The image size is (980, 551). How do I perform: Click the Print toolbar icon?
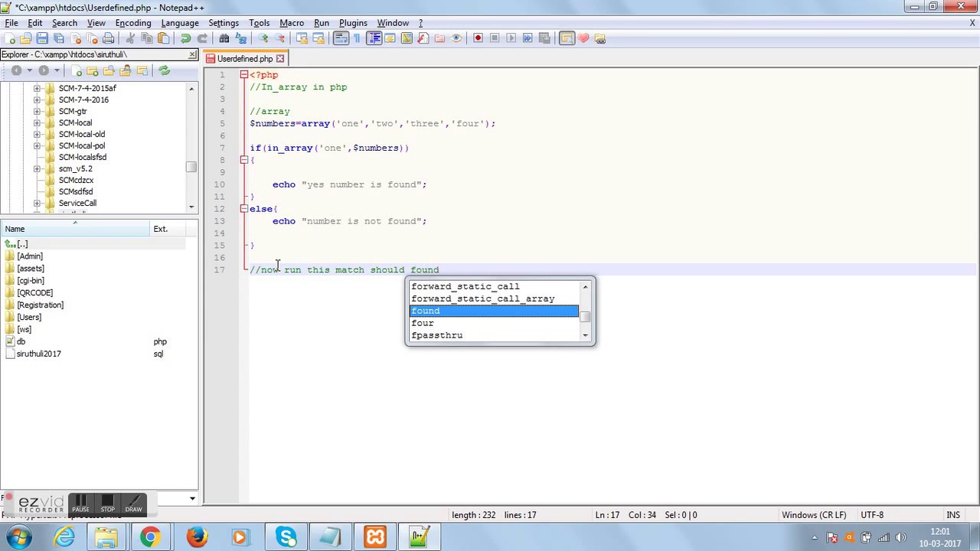108,38
